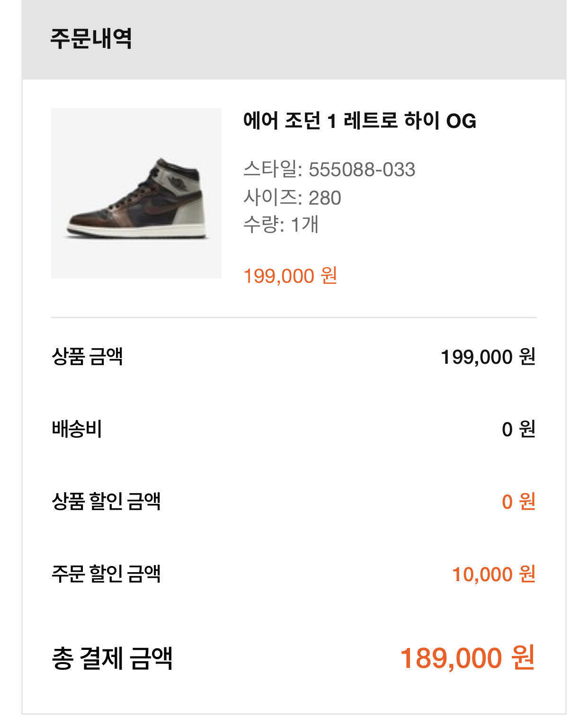Select the 189,000 원 total payment amount
The height and width of the screenshot is (719, 588).
tap(467, 658)
